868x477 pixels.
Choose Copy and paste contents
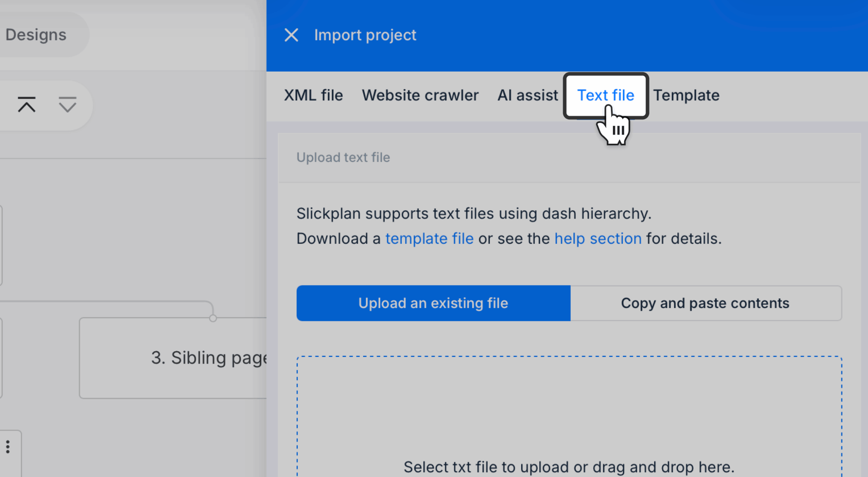(706, 303)
